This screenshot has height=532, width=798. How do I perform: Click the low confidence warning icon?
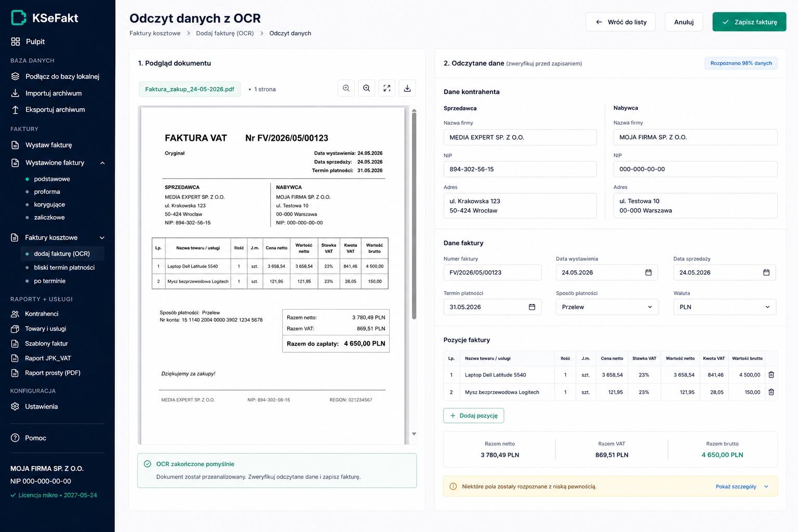point(453,487)
